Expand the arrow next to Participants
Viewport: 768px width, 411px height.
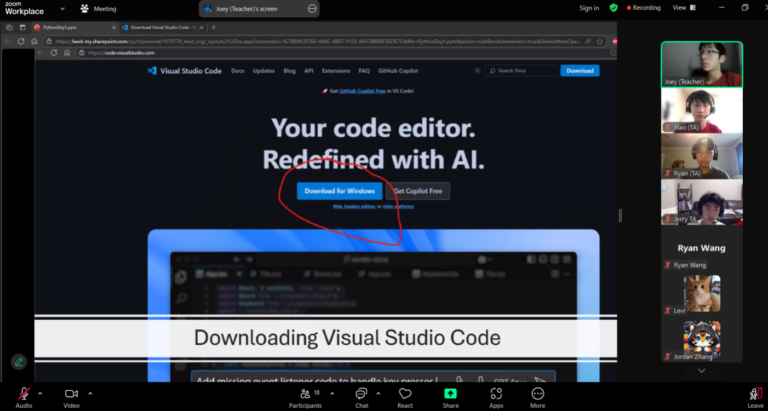[332, 393]
